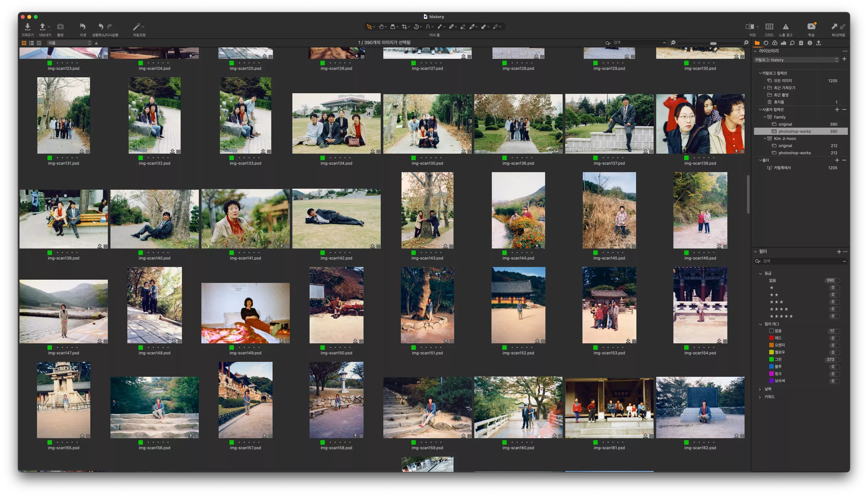Open the catalog history dropdown

[796, 60]
